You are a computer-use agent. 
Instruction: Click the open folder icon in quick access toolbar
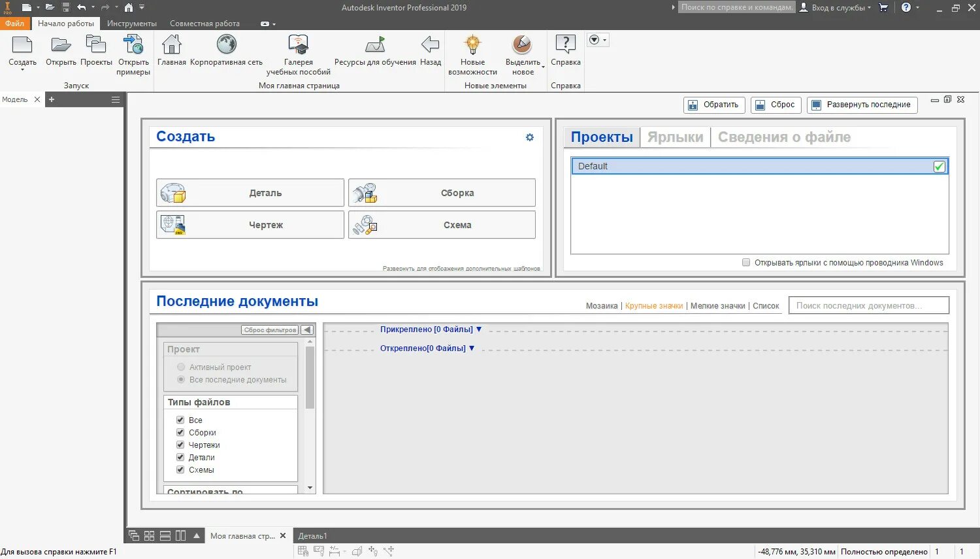tap(50, 7)
